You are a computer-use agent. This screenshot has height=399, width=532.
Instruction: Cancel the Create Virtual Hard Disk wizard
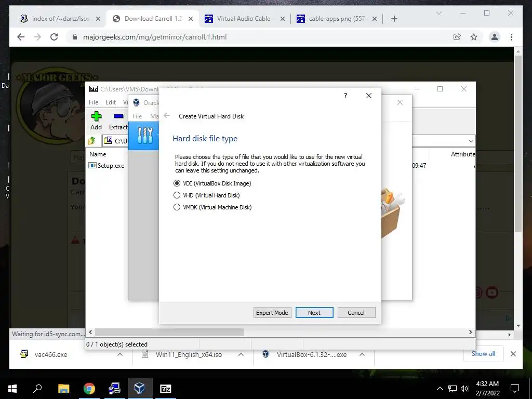click(x=356, y=312)
